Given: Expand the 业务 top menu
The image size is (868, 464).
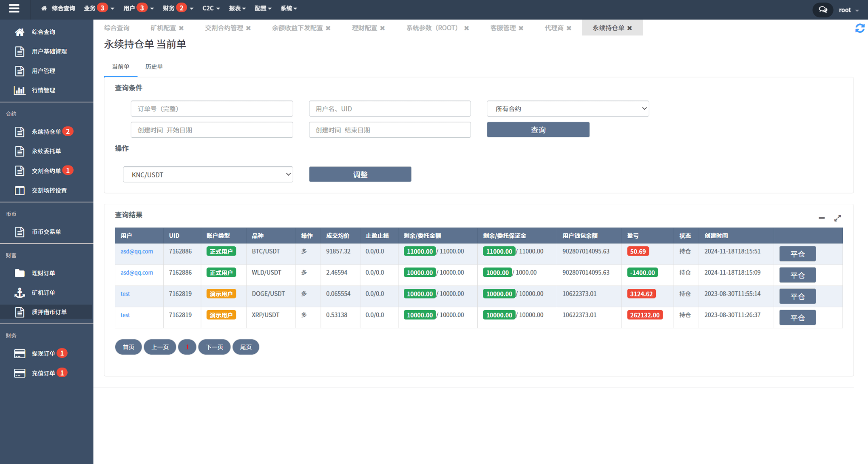Looking at the screenshot, I should tap(99, 8).
